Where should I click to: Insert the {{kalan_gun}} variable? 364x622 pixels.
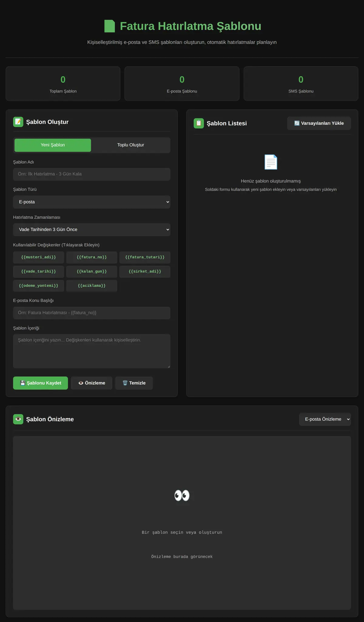point(92,272)
